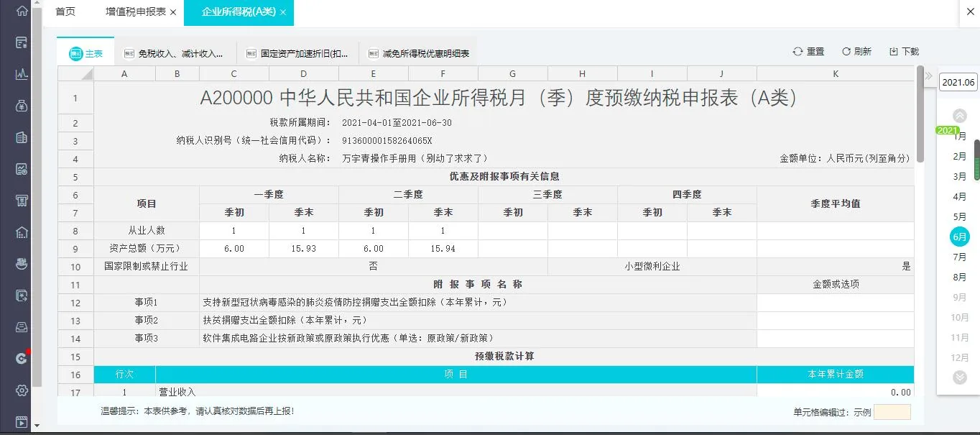
Task: Select 7月 in month list
Action: tap(960, 257)
